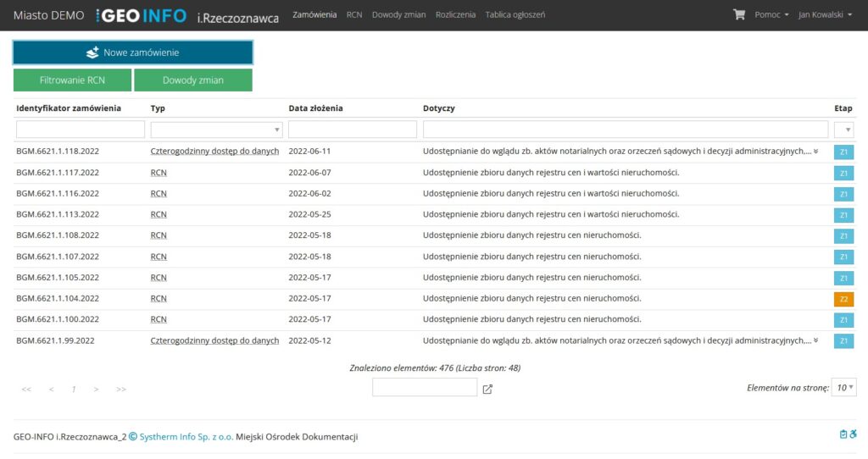Jump to last page with double arrow
This screenshot has width=868, height=459.
(121, 389)
